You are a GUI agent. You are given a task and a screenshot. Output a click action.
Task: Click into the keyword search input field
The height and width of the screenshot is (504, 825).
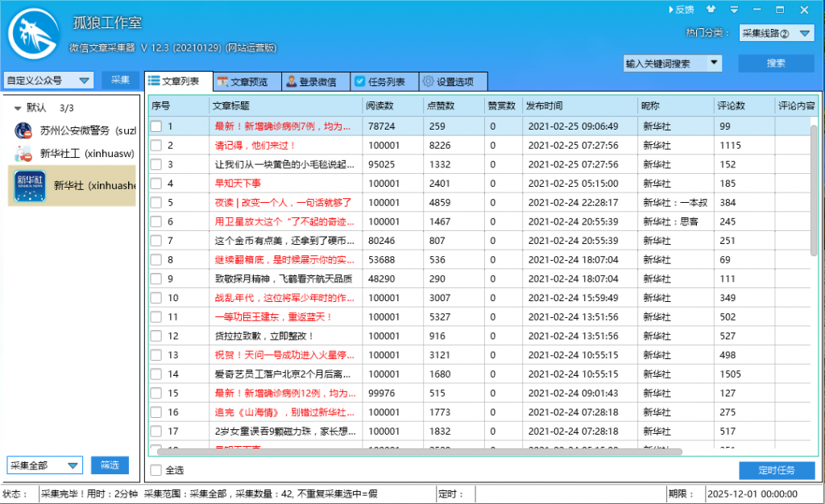tap(665, 63)
